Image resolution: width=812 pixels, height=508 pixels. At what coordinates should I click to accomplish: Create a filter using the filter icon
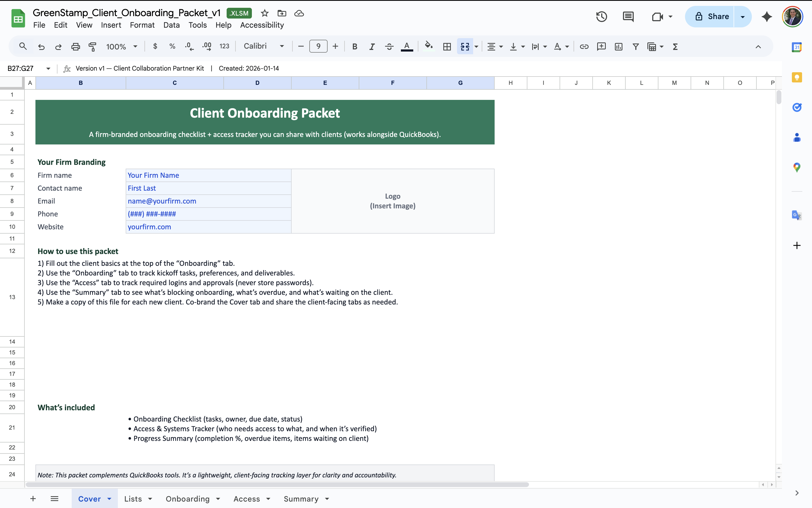pyautogui.click(x=635, y=46)
